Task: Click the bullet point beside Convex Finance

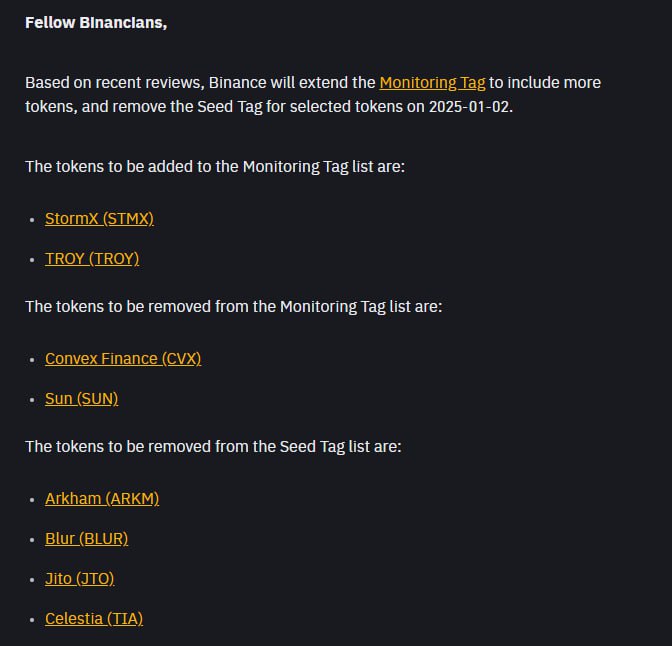Action: [32, 360]
